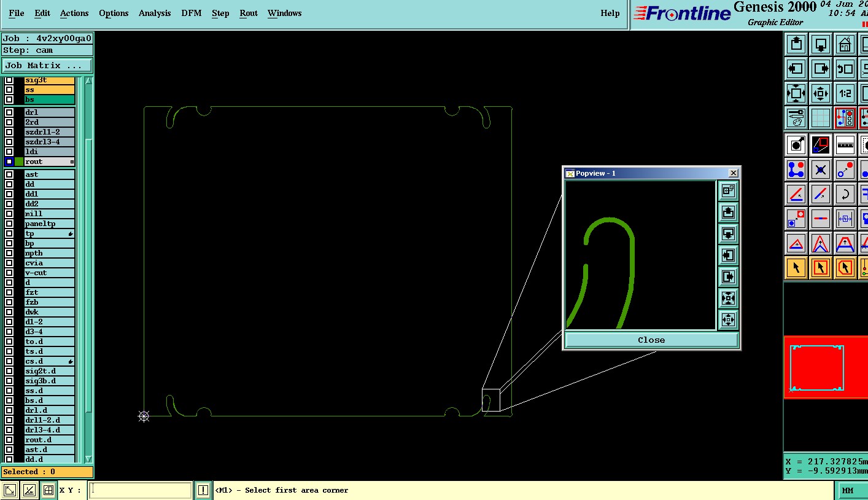
Task: Click the Popview detach window icon
Action: 728,191
